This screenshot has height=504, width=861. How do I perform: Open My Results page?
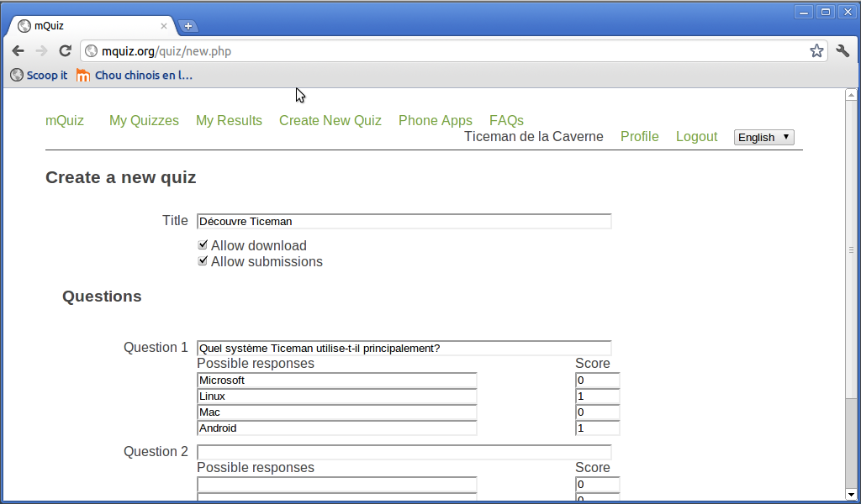229,121
